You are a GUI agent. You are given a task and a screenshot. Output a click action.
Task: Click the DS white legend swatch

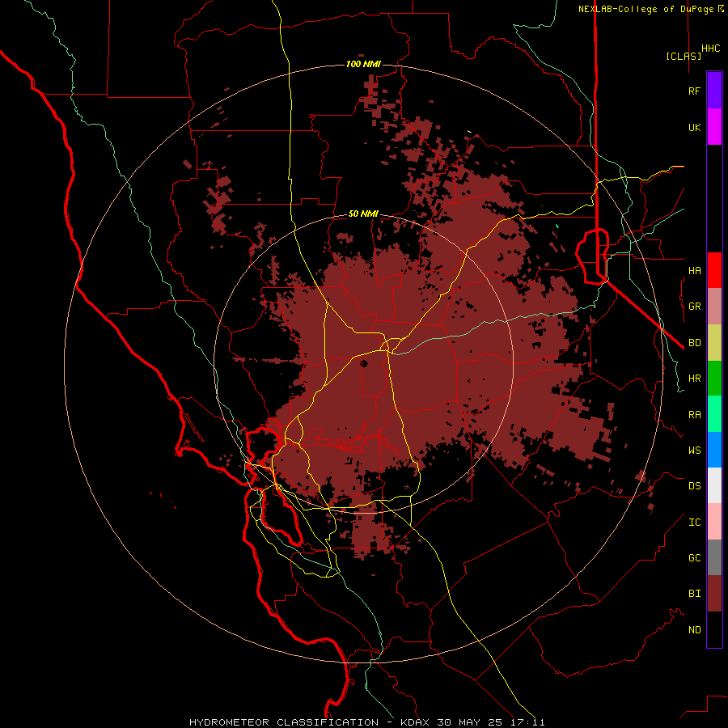point(714,485)
